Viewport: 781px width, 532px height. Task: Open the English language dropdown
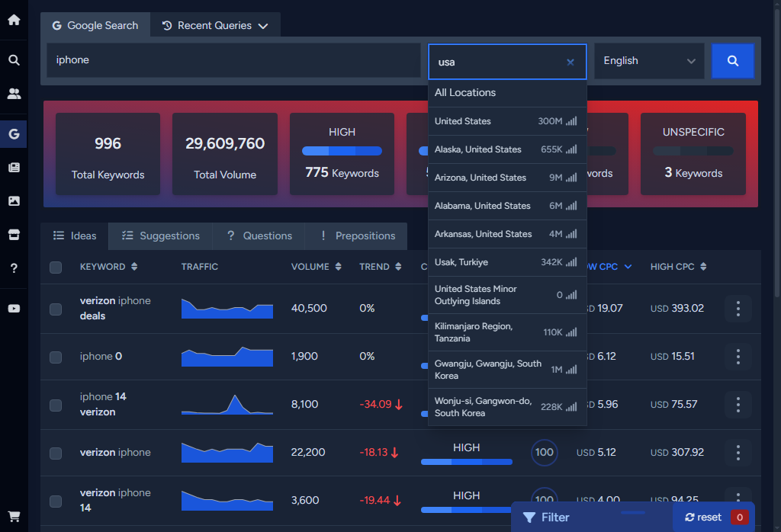[x=649, y=61]
